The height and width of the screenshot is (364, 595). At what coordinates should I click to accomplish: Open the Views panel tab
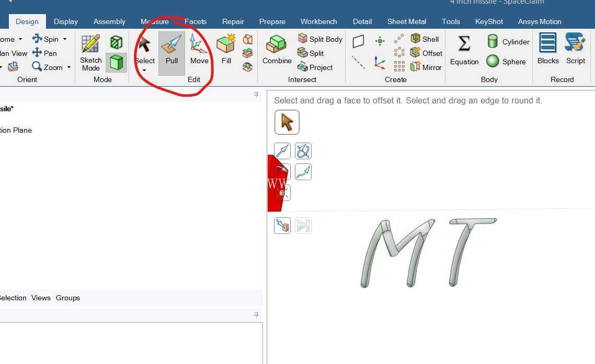(x=41, y=298)
